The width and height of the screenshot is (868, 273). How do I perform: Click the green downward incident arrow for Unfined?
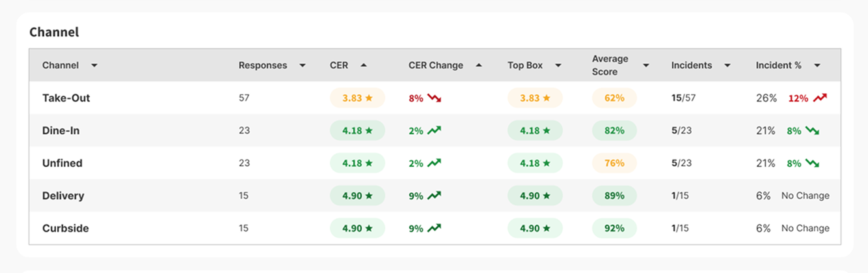pos(812,164)
